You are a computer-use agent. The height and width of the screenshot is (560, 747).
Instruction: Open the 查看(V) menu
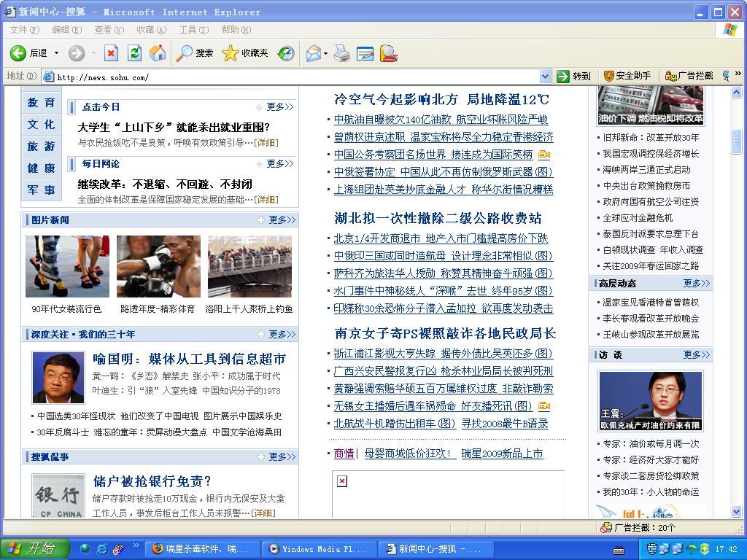tap(109, 30)
